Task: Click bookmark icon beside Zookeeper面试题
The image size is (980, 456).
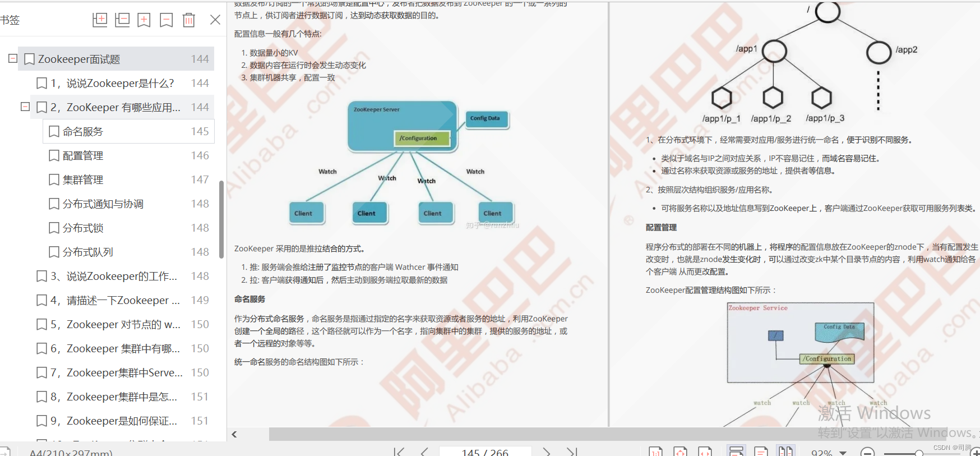Action: pyautogui.click(x=30, y=59)
